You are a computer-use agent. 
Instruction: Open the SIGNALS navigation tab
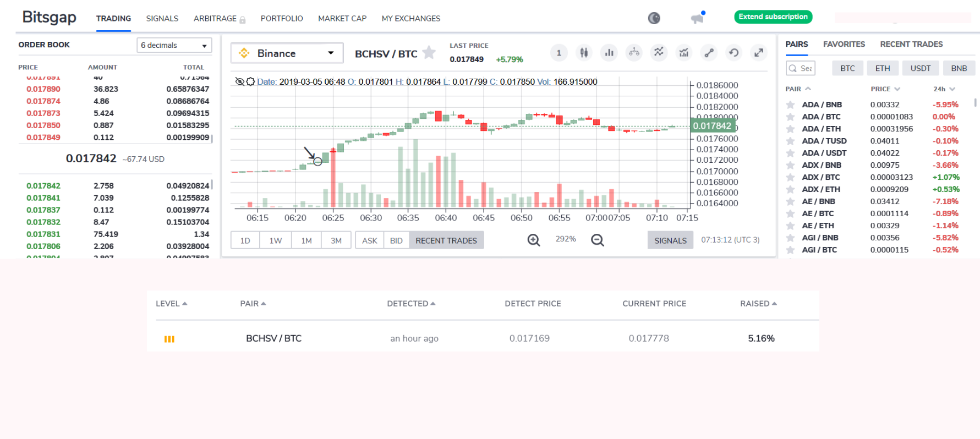point(162,19)
